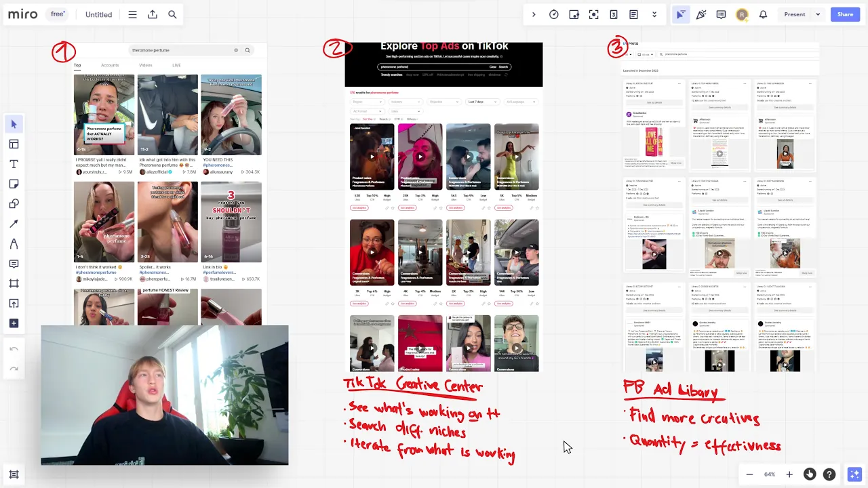Open the timer tool
This screenshot has width=868, height=488.
tap(554, 14)
